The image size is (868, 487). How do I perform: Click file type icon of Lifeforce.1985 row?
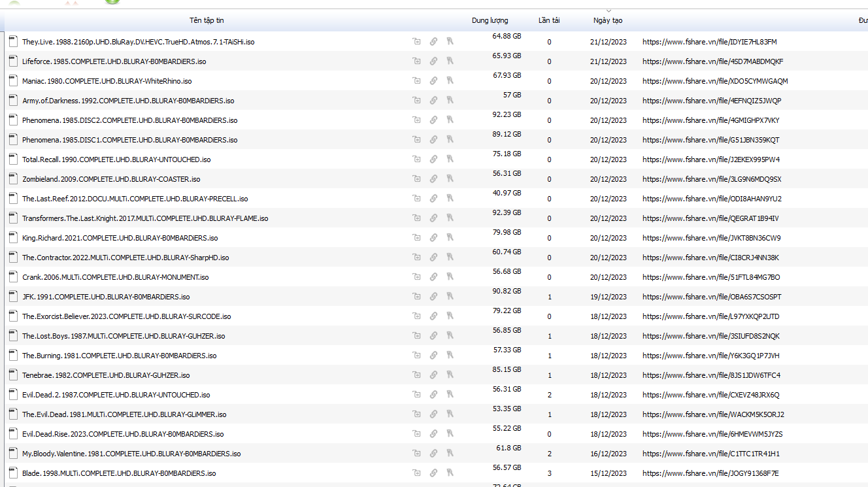[x=13, y=61]
